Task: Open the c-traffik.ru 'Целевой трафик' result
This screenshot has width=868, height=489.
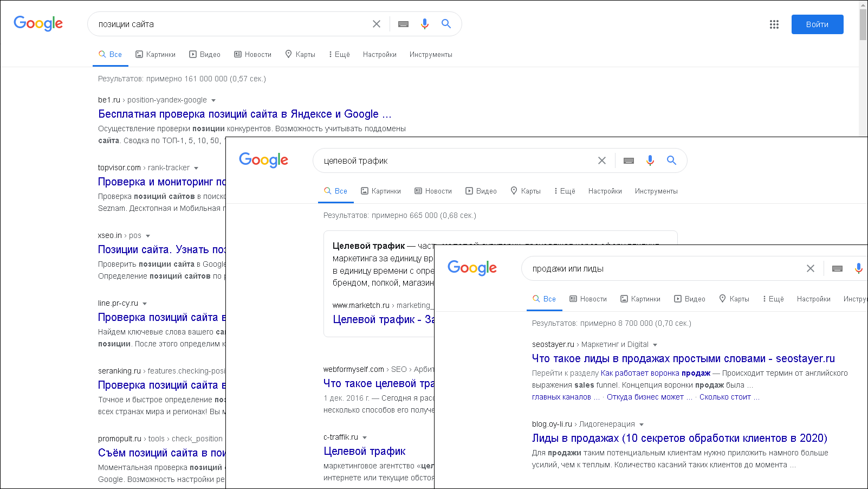Action: [365, 451]
